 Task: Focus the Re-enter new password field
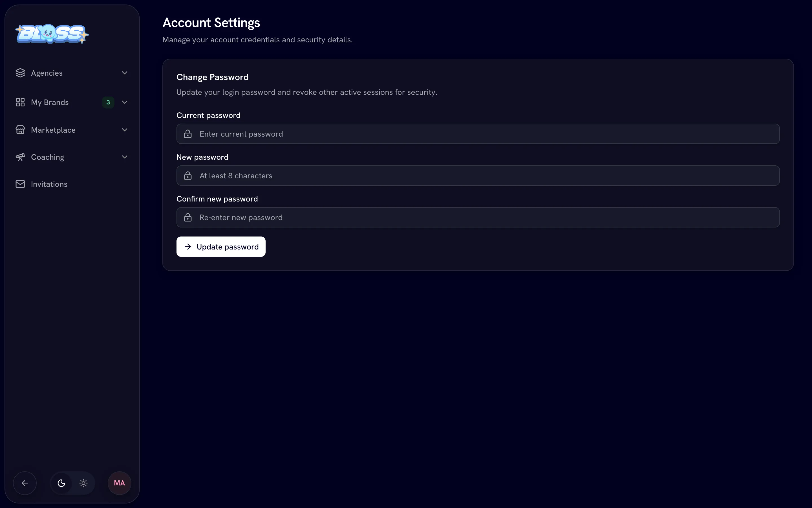click(x=478, y=217)
